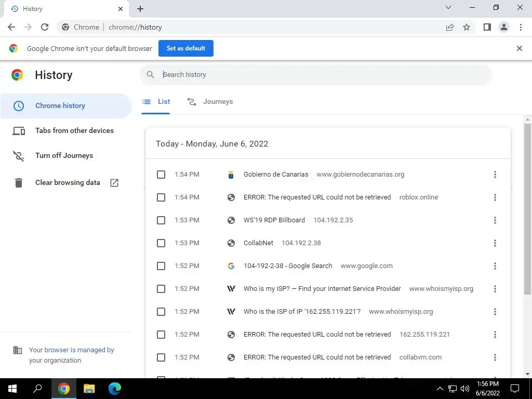Open actions menu for 'Who is the ISP of IP'
The image size is (532, 399).
click(x=495, y=312)
